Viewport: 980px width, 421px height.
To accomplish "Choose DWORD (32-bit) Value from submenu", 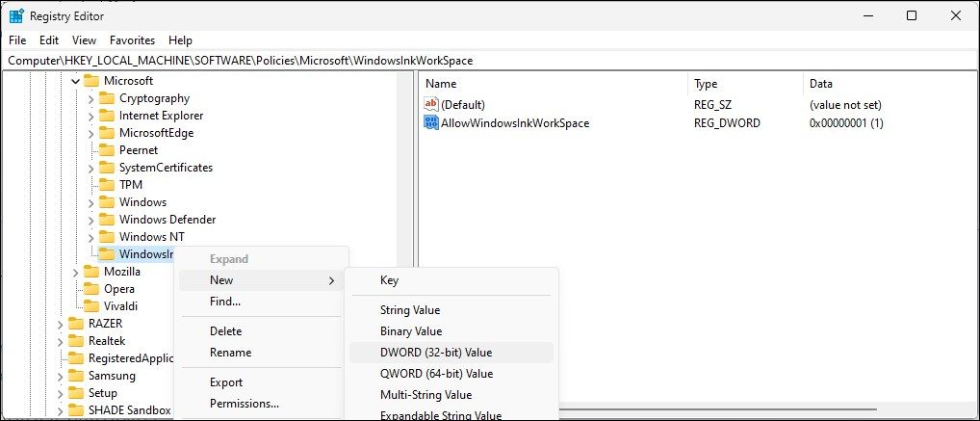I will click(x=451, y=353).
